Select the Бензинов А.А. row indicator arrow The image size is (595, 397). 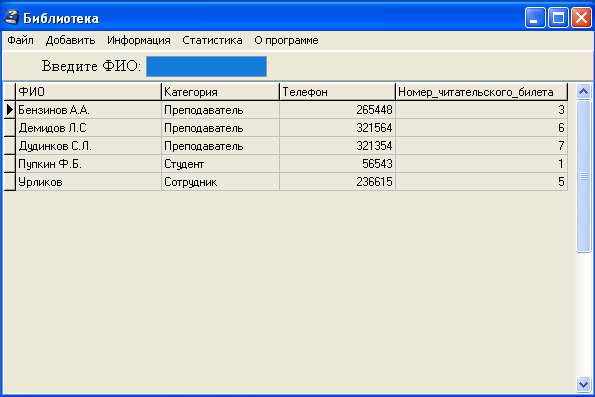point(10,110)
